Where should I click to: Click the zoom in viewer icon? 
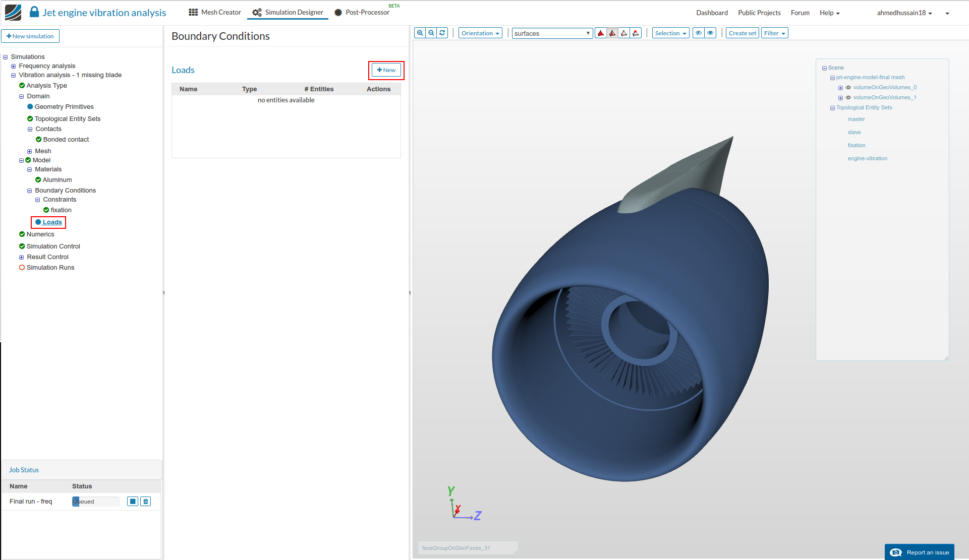[x=420, y=33]
